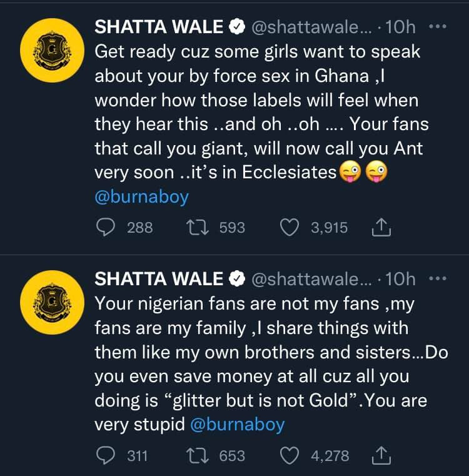Like the tweet with 4,278 likes
This screenshot has height=476, width=469.
(x=289, y=456)
